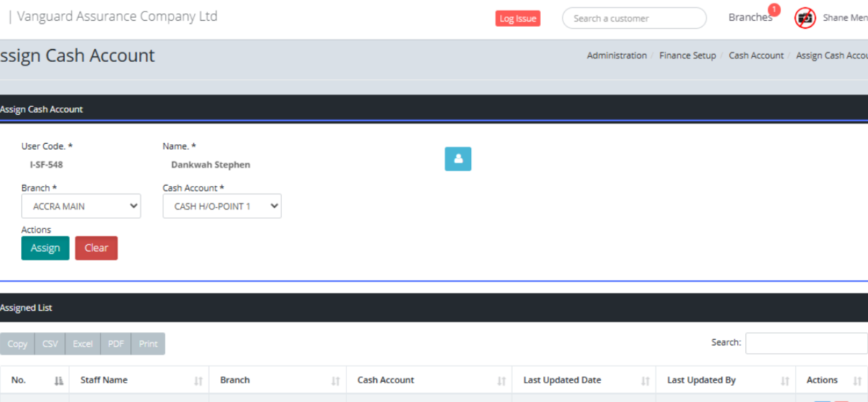Sort by Last Updated Date arrows
Viewport: 868px width, 402px height.
coord(645,380)
